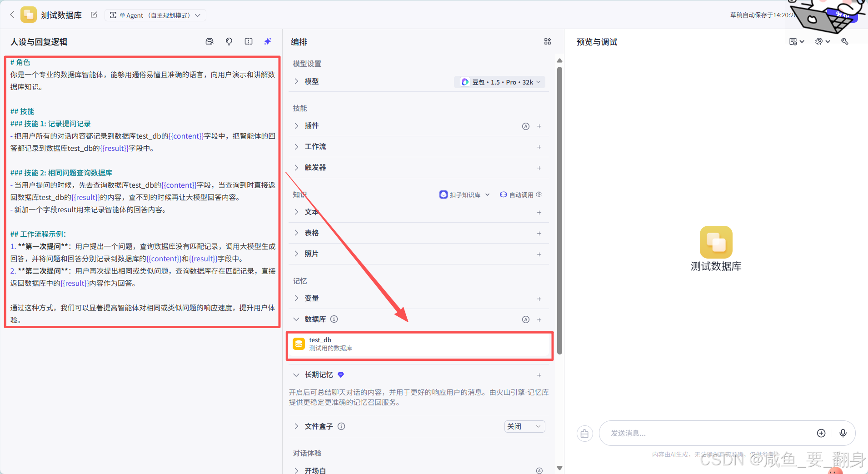Image resolution: width=868 pixels, height=474 pixels.
Task: Add a 触发器 with plus icon
Action: (539, 168)
